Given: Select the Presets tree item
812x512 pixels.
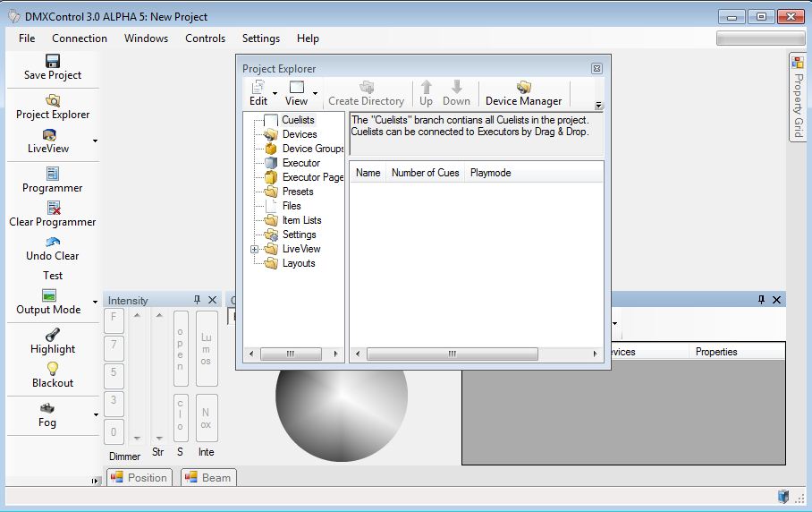Looking at the screenshot, I should [298, 192].
